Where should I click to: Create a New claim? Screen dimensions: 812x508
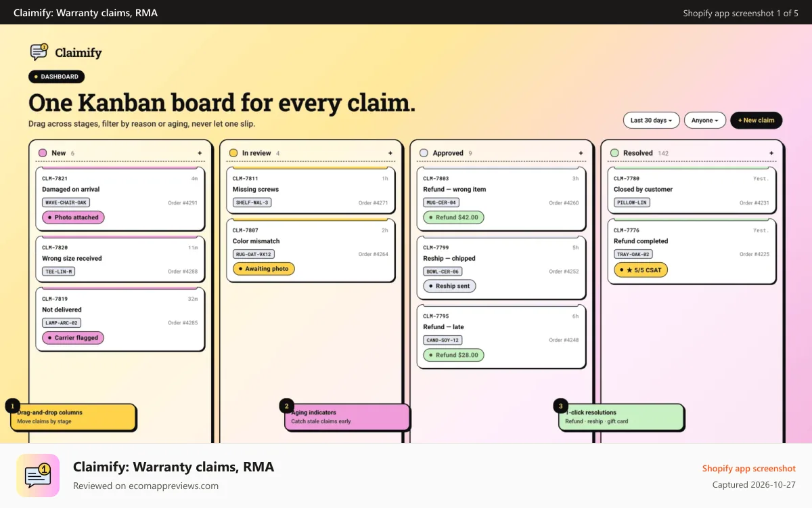757,120
